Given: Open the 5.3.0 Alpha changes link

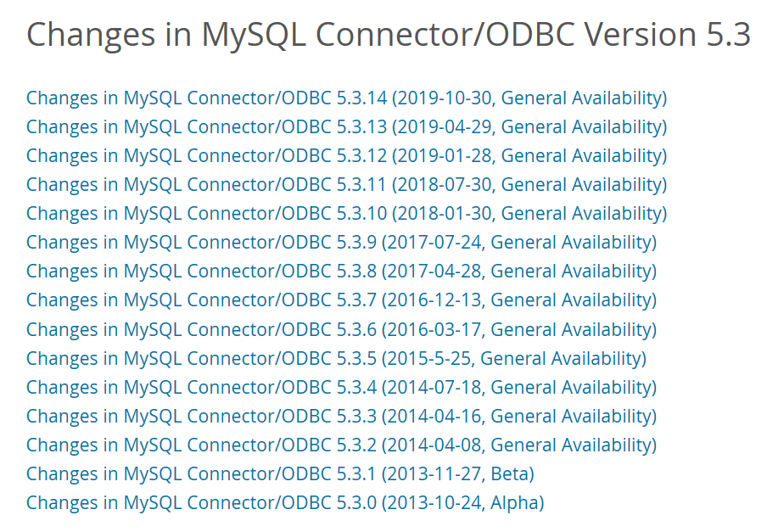Looking at the screenshot, I should [285, 503].
